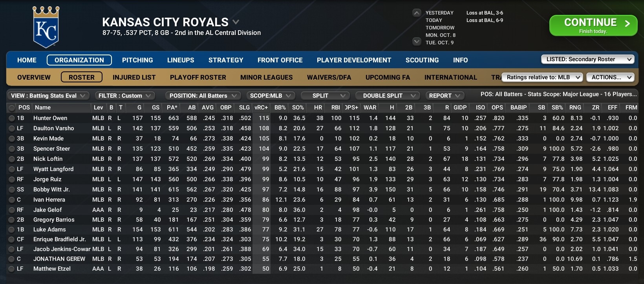The image size is (644, 284).
Task: Click the Kansas City Royals logo
Action: coord(46,27)
